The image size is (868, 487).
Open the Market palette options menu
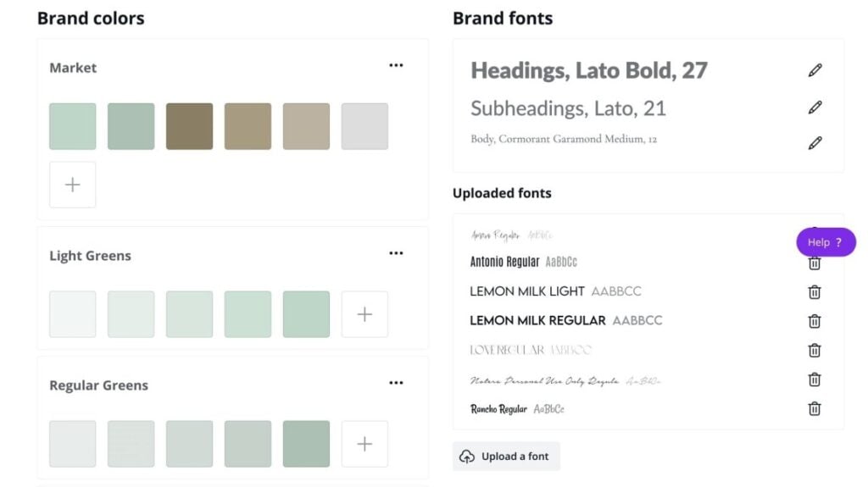pyautogui.click(x=396, y=65)
